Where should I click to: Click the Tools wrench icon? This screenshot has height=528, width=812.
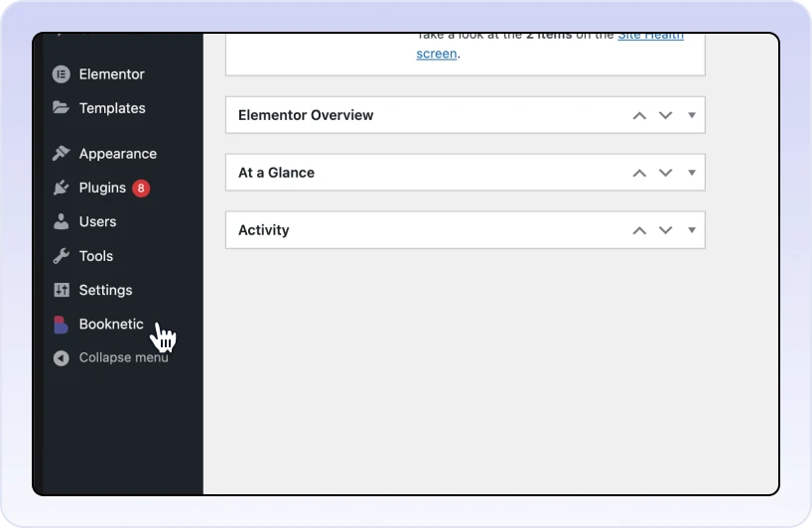[x=62, y=256]
